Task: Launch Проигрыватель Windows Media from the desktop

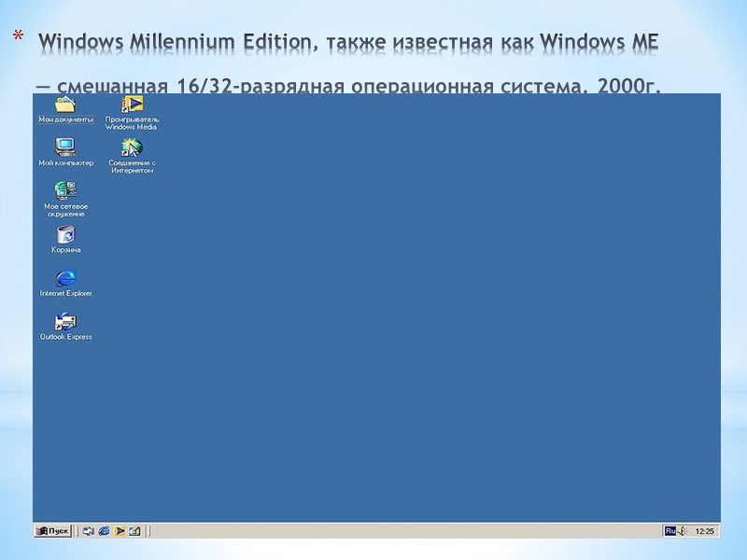Action: click(129, 105)
